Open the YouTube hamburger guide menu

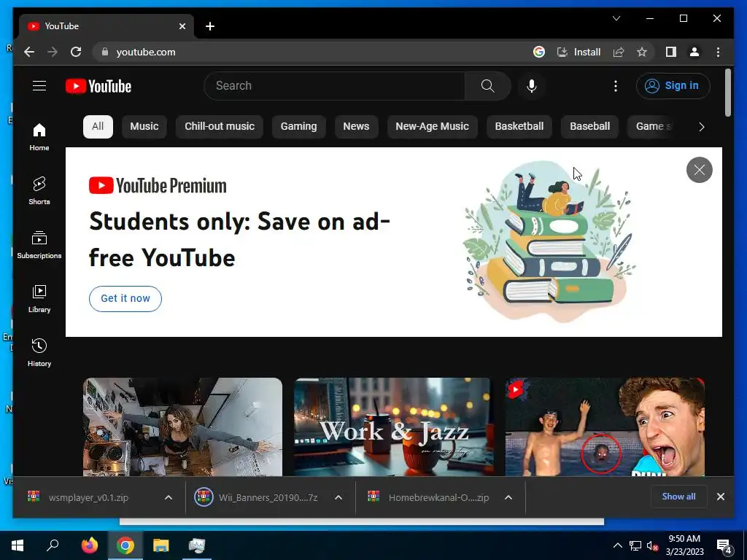pyautogui.click(x=39, y=86)
